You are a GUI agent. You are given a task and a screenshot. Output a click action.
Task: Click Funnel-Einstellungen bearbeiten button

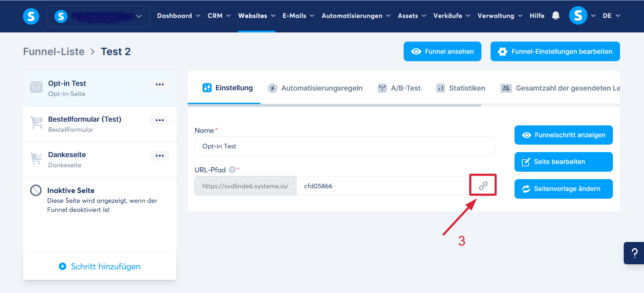pyautogui.click(x=555, y=51)
